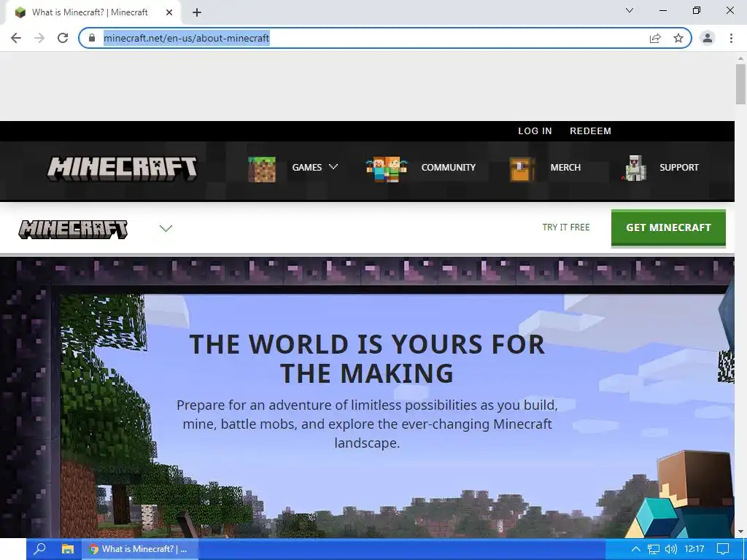Click the browser forward arrow
Image resolution: width=747 pixels, height=560 pixels.
[39, 38]
